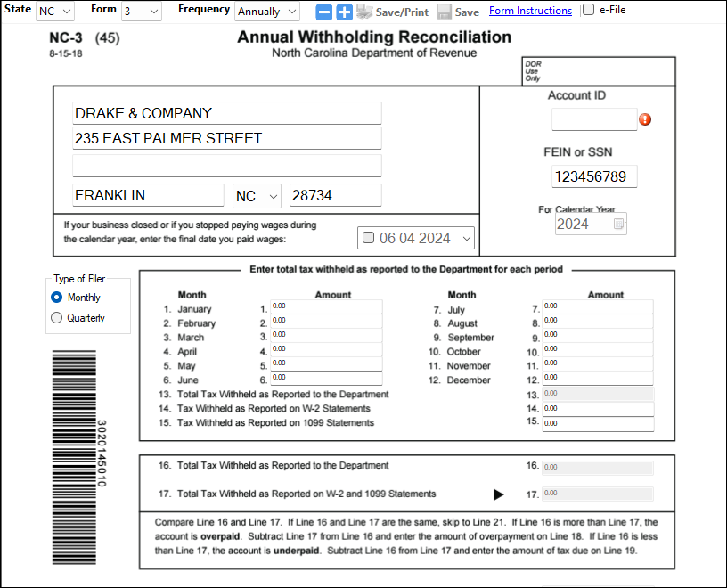Select the Monthly filer radio button
Viewport: 727px width, 588px height.
point(55,297)
